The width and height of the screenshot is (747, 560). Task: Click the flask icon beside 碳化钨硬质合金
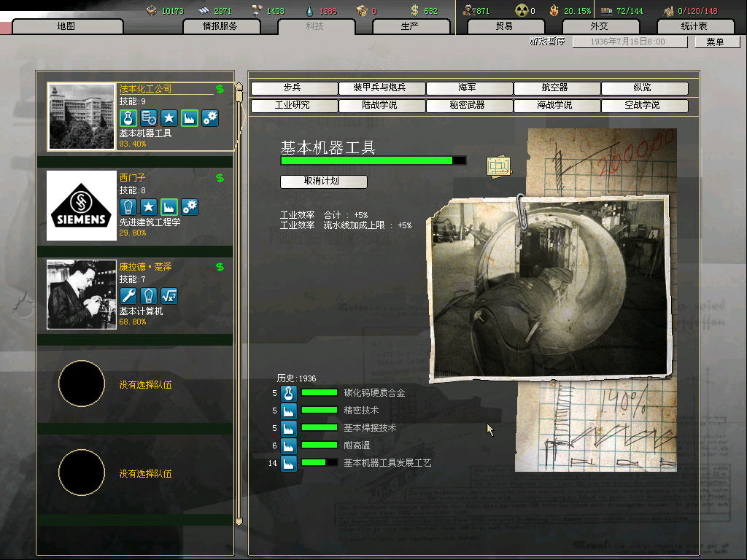tap(289, 393)
